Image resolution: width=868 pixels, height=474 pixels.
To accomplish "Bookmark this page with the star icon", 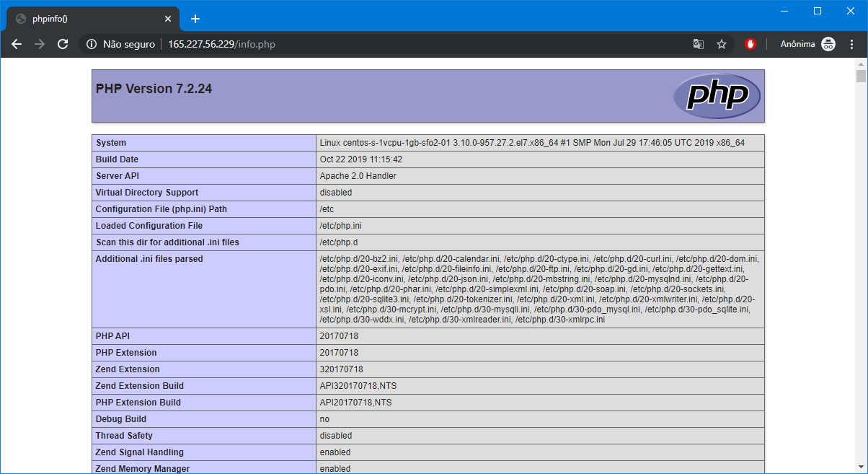I will pyautogui.click(x=721, y=44).
